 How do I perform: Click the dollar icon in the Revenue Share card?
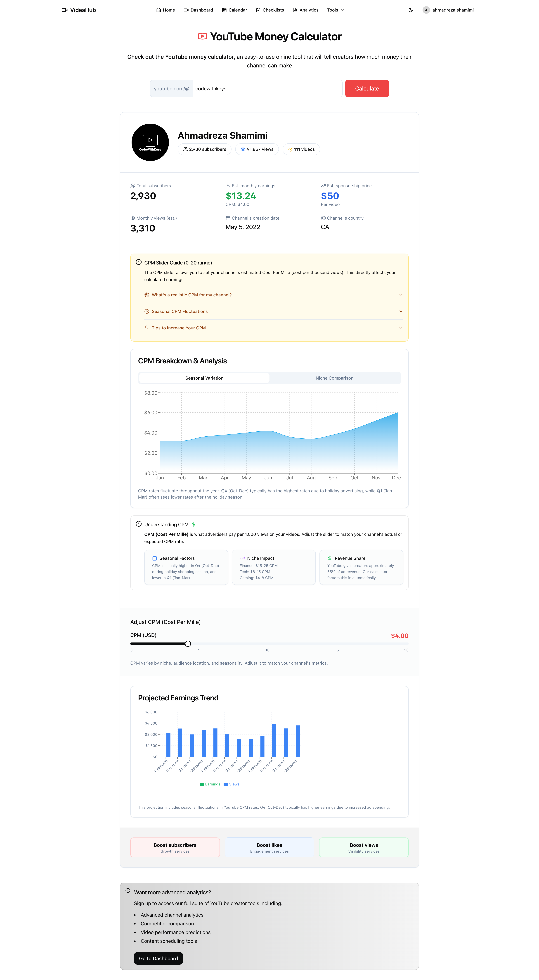(330, 558)
